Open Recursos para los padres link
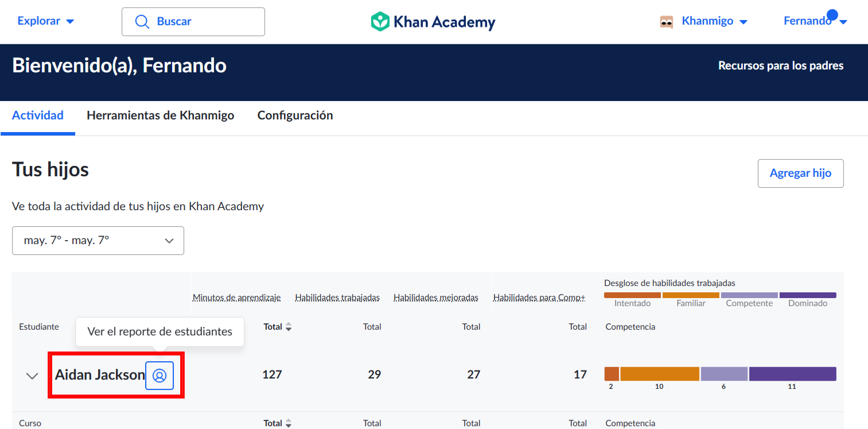Screen dimensions: 868x429 tap(781, 65)
